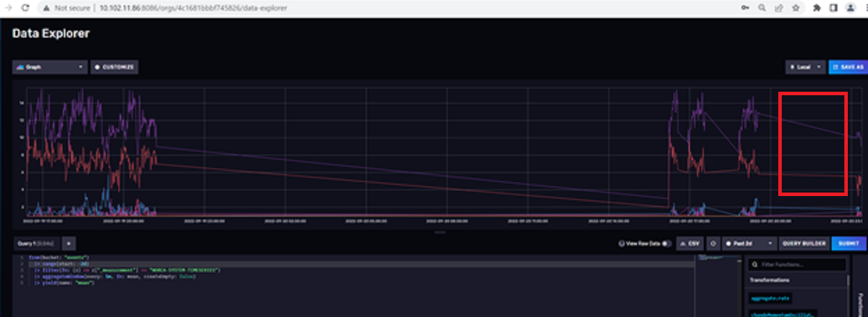Add a new query with the plus button
The width and height of the screenshot is (868, 317).
click(69, 243)
